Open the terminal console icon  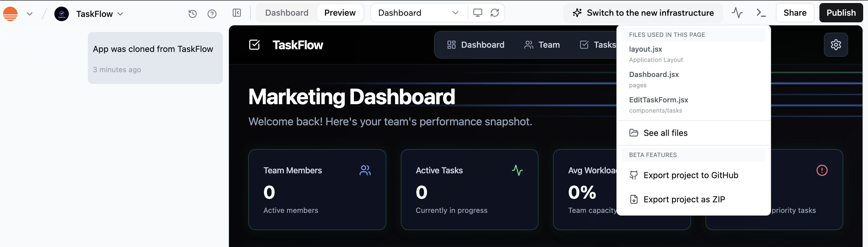pyautogui.click(x=761, y=13)
